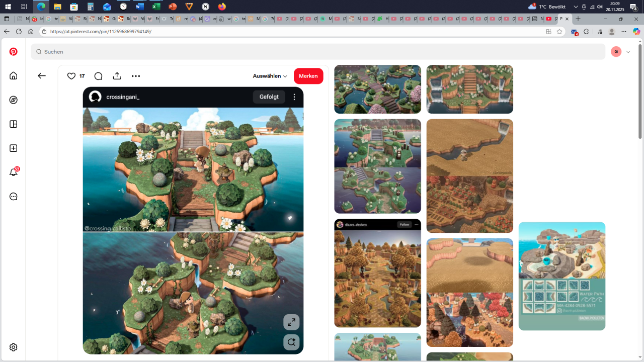Open the messages chat icon
Image resolution: width=644 pixels, height=362 pixels.
pos(14,197)
